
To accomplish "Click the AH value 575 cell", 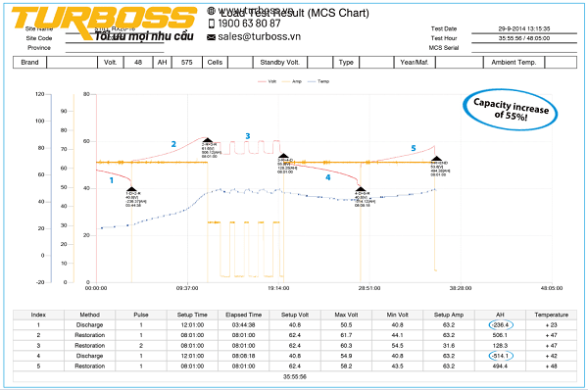I will pos(187,63).
